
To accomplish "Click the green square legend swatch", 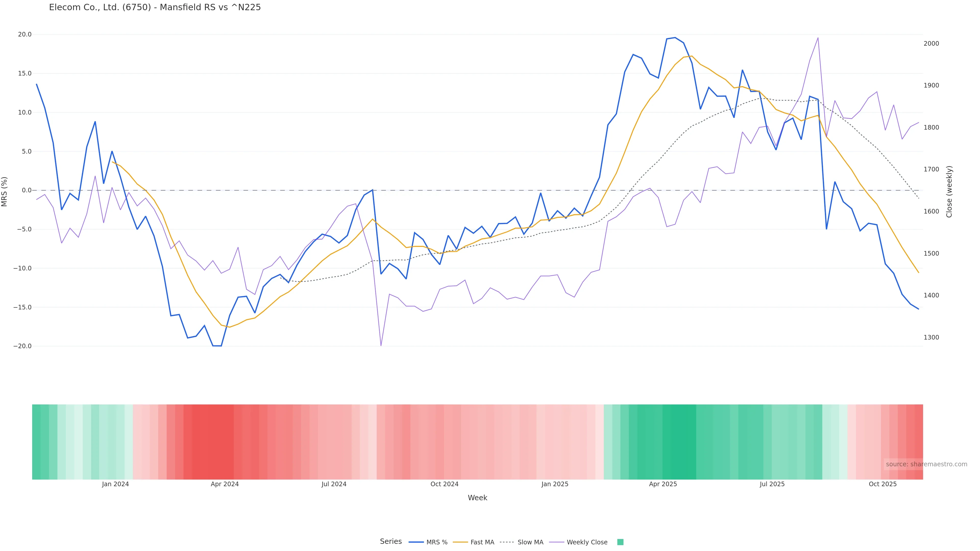I will (620, 542).
